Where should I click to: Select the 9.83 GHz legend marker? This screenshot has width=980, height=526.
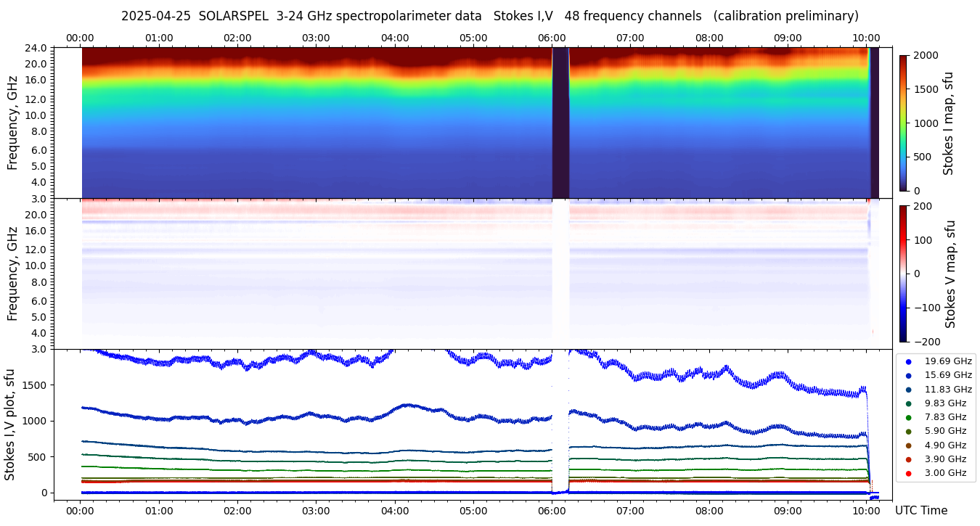pos(908,403)
